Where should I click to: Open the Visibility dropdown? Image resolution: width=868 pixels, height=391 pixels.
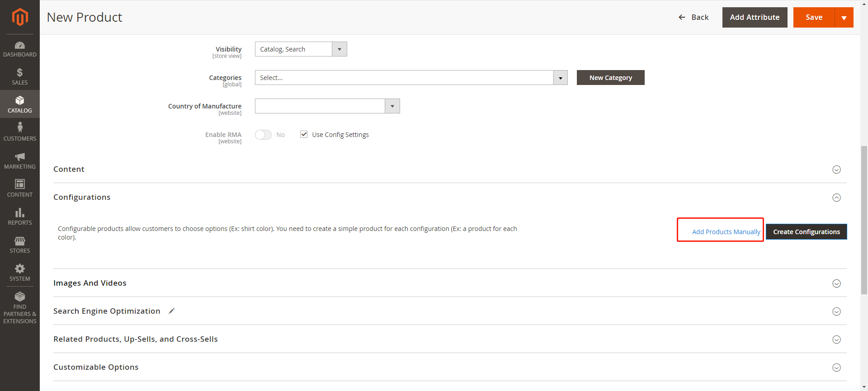click(x=301, y=49)
